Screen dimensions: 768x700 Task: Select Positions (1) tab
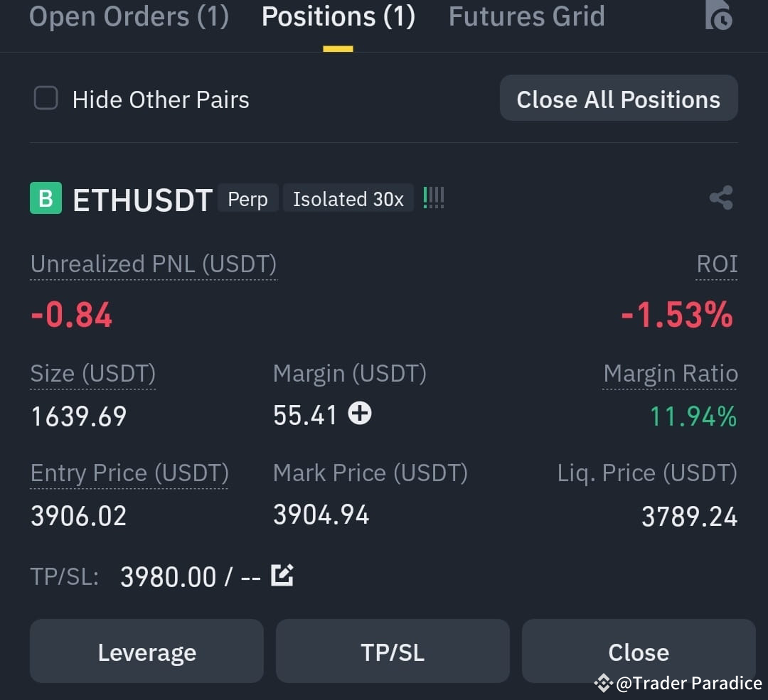click(x=338, y=16)
